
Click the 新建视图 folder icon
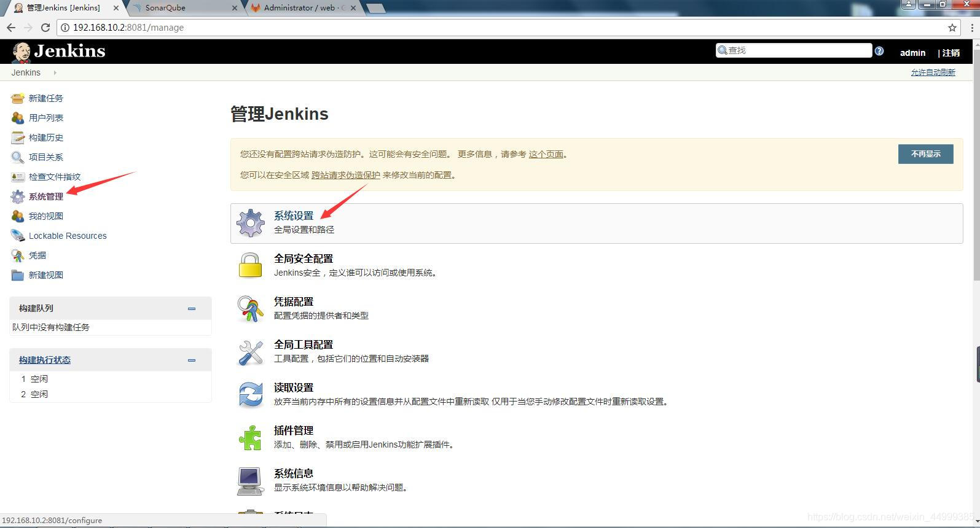pyautogui.click(x=18, y=275)
